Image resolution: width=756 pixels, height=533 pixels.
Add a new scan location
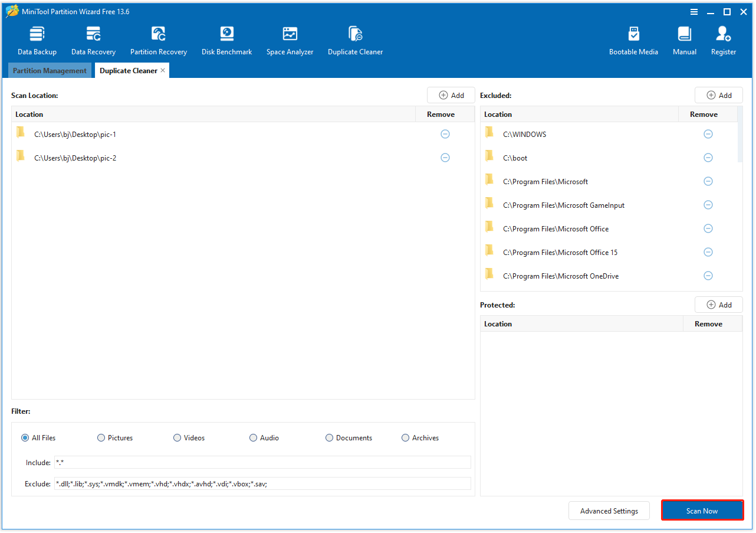(x=451, y=95)
